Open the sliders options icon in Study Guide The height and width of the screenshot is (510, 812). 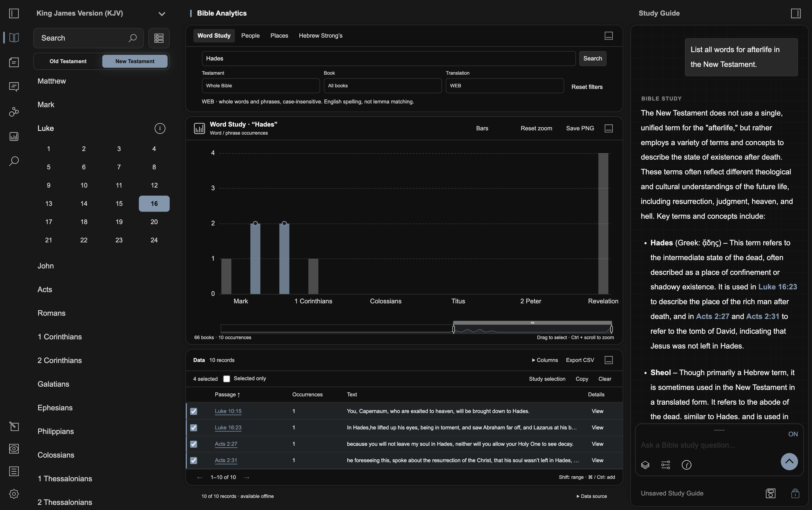(x=665, y=465)
